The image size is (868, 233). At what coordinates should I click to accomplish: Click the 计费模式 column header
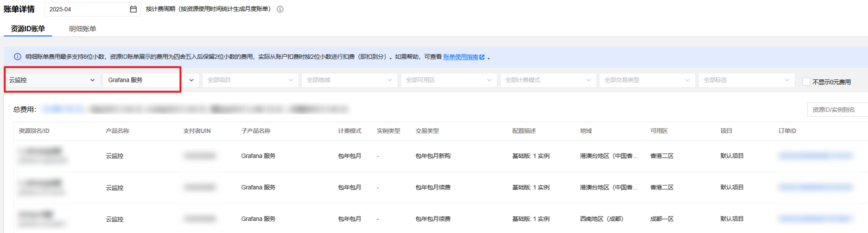pos(350,131)
